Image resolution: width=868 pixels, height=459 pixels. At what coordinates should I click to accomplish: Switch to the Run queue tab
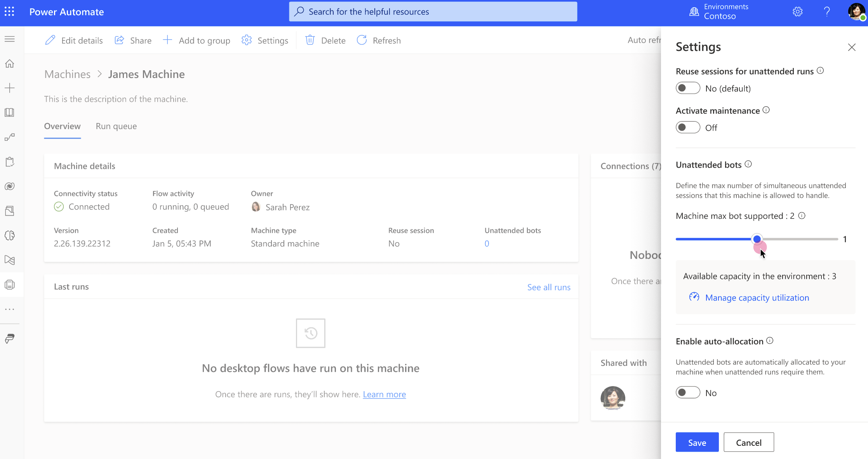point(116,126)
